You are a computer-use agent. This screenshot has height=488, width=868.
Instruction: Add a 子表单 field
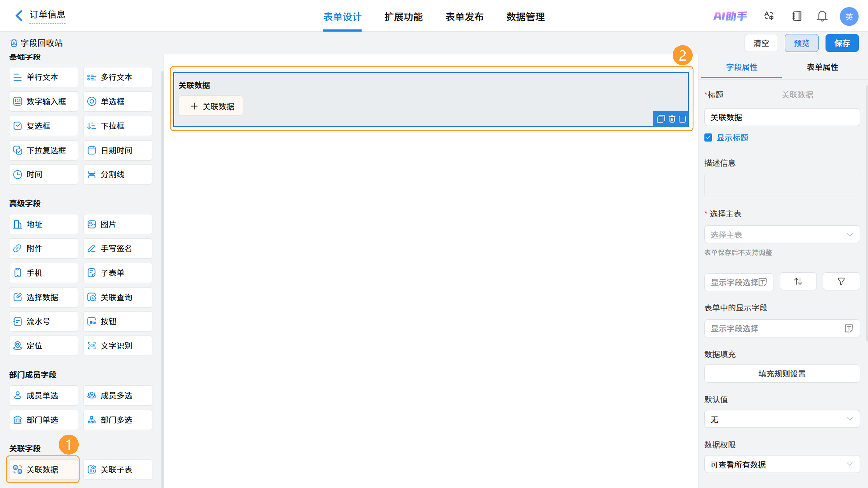118,273
